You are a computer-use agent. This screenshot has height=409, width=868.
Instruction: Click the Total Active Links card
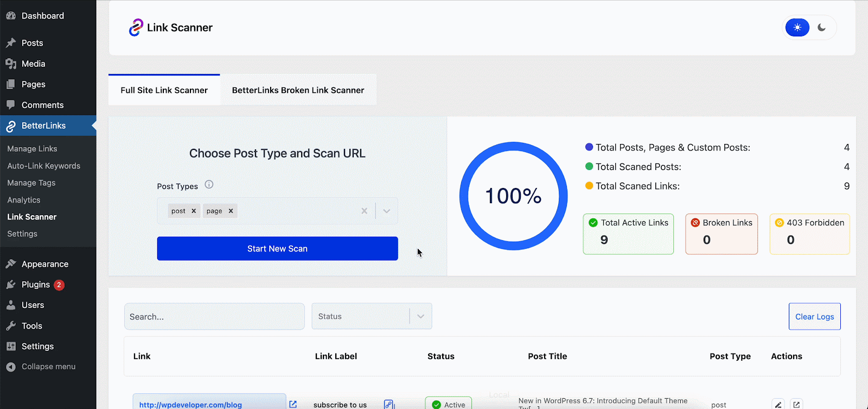628,234
